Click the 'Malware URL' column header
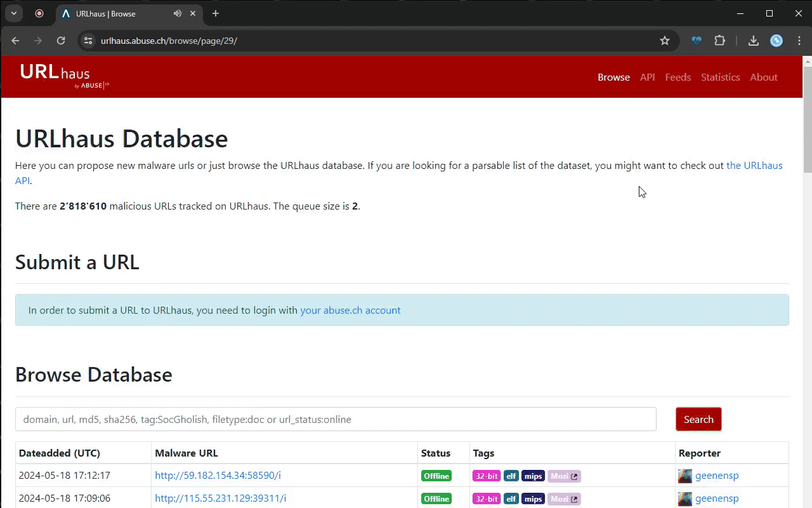Viewport: 812px width, 508px height. (x=187, y=453)
